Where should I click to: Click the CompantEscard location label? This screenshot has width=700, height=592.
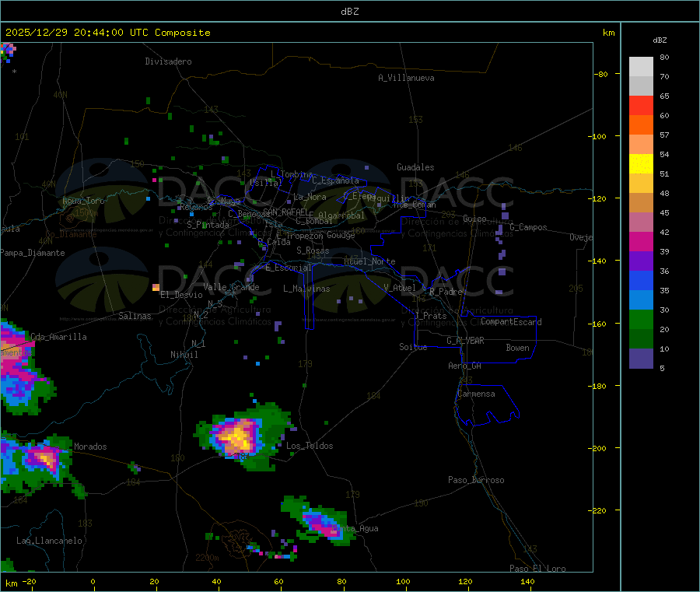[x=511, y=322]
